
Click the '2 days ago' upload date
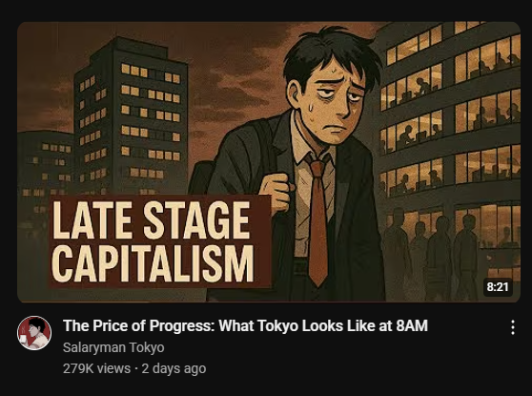click(174, 368)
